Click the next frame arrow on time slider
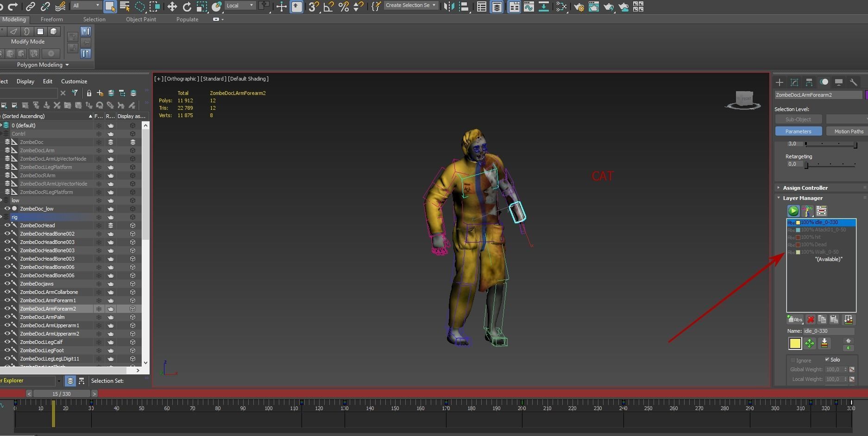This screenshot has width=868, height=436. (x=94, y=394)
